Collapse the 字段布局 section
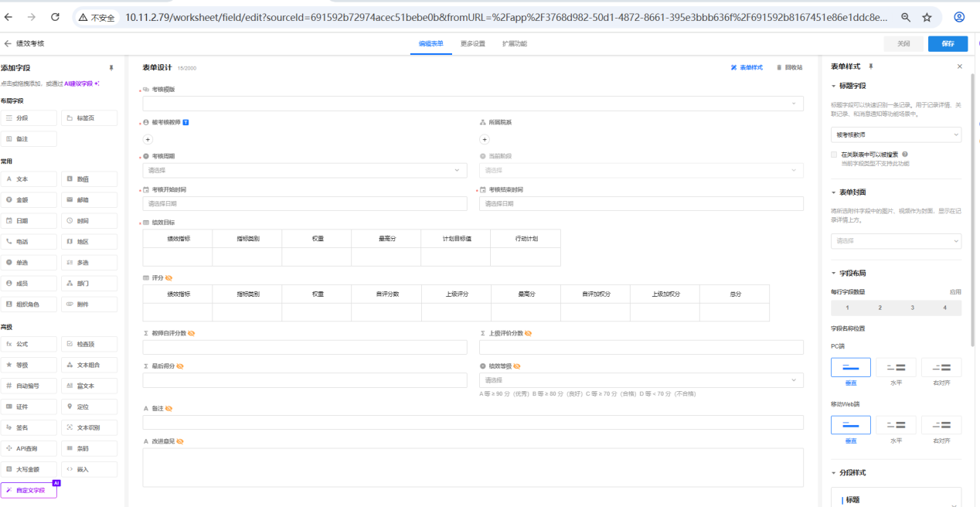Viewport: 980px width, 507px height. (x=834, y=274)
